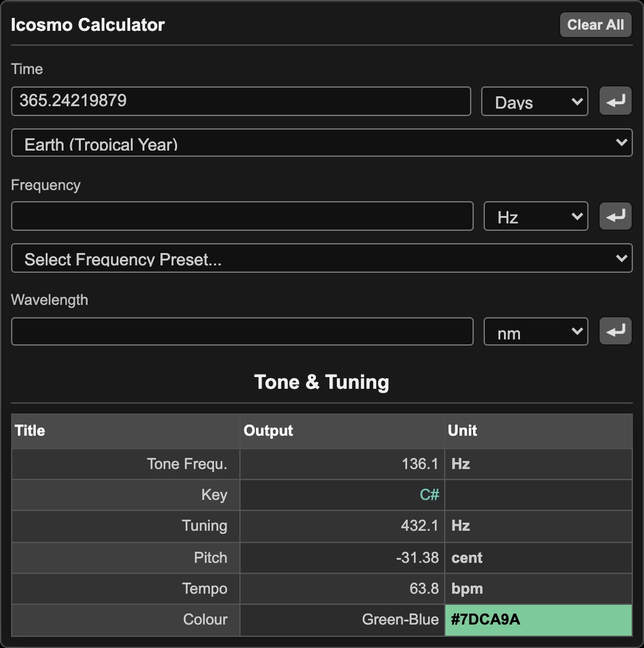Click the Tone & Tuning heading

[x=322, y=382]
